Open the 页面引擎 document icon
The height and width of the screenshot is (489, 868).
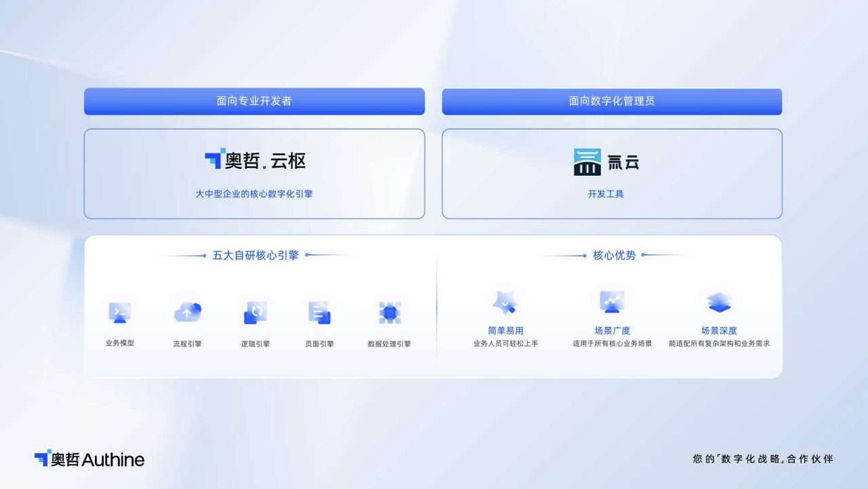pos(319,313)
